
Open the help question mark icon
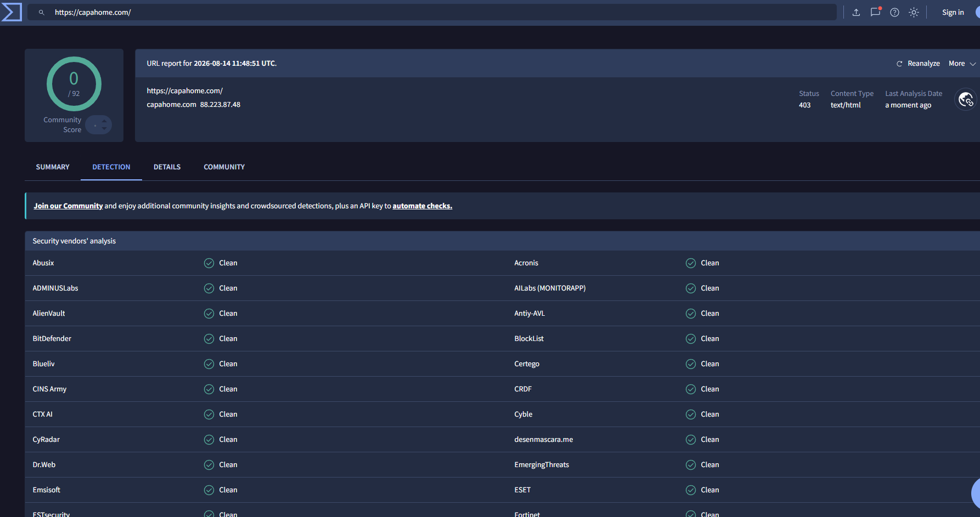894,12
